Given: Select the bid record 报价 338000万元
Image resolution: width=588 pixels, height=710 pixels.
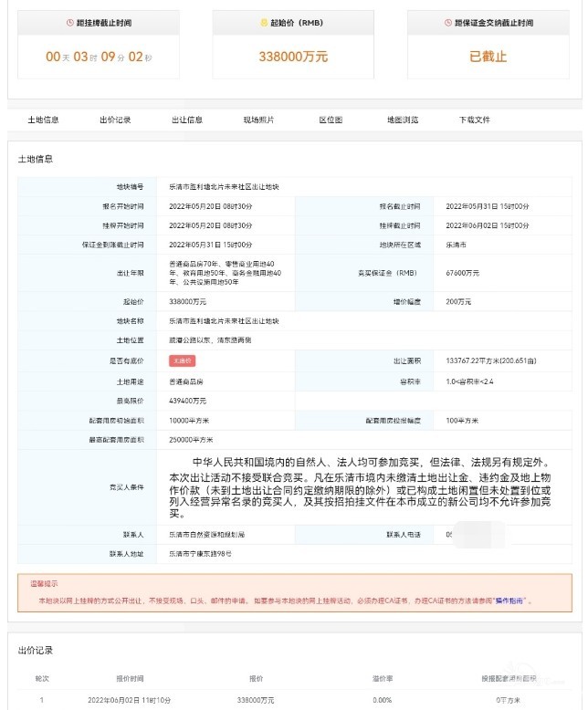Looking at the screenshot, I should tap(256, 700).
